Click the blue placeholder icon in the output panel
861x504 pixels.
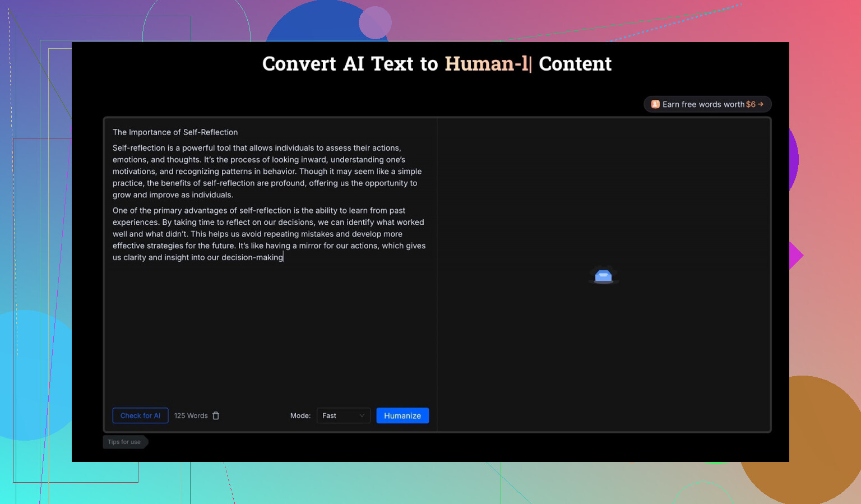click(603, 275)
